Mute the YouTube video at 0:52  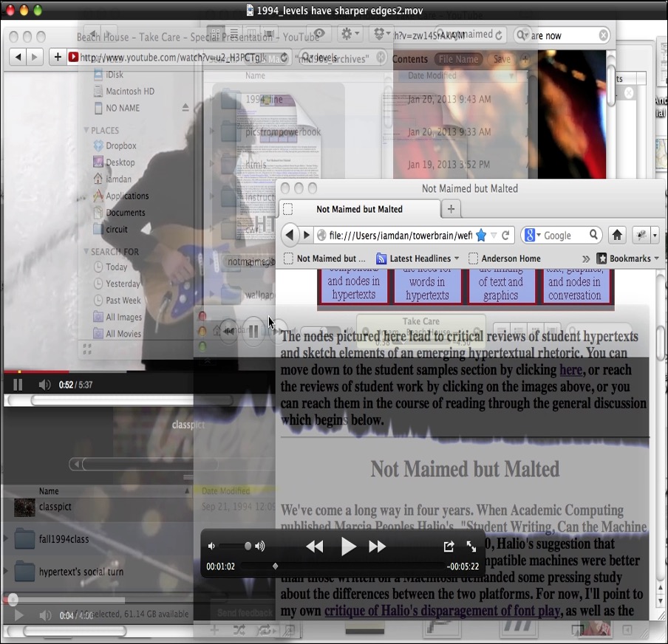coord(44,385)
